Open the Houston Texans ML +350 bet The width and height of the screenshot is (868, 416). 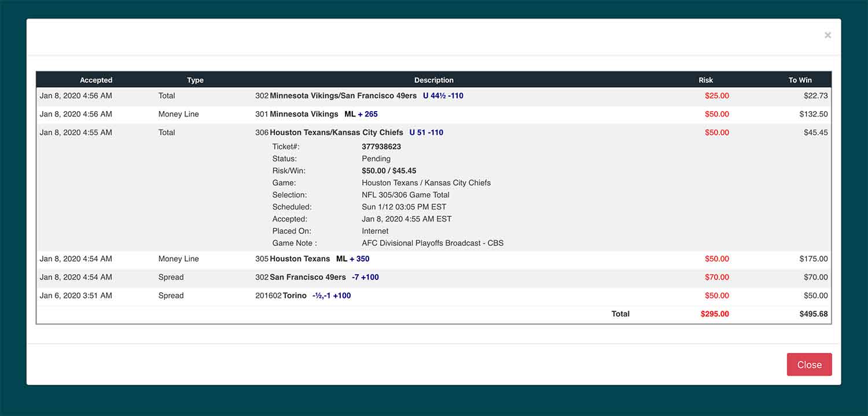tap(434, 259)
